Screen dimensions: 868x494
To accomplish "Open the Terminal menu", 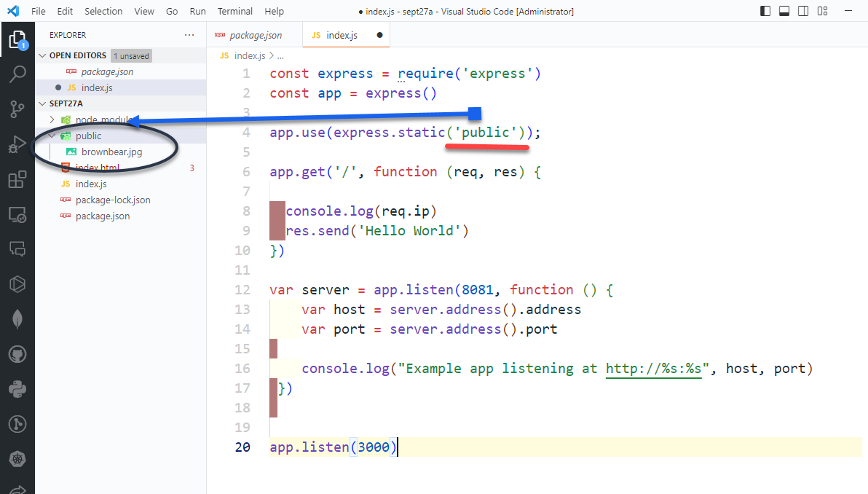I will point(234,11).
